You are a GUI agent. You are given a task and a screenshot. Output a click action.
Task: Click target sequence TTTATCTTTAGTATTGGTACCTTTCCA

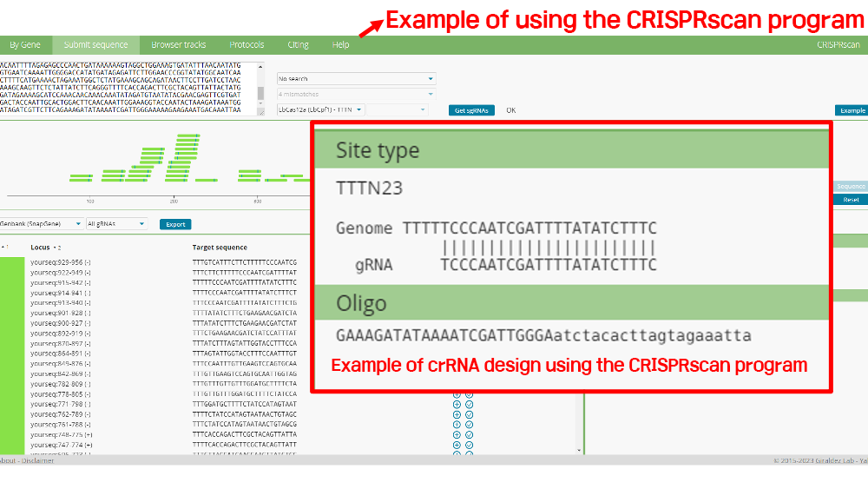pyautogui.click(x=245, y=343)
